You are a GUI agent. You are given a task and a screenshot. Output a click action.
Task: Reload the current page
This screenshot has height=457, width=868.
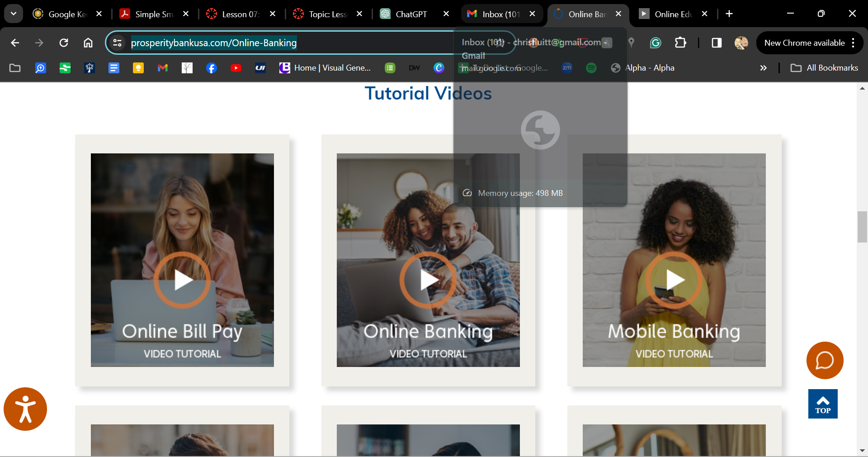[64, 43]
